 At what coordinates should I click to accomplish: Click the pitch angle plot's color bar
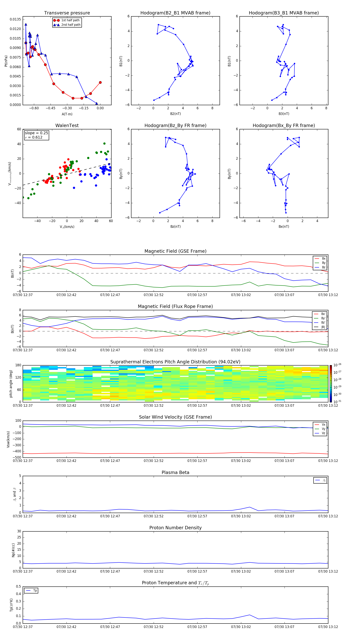click(x=331, y=383)
